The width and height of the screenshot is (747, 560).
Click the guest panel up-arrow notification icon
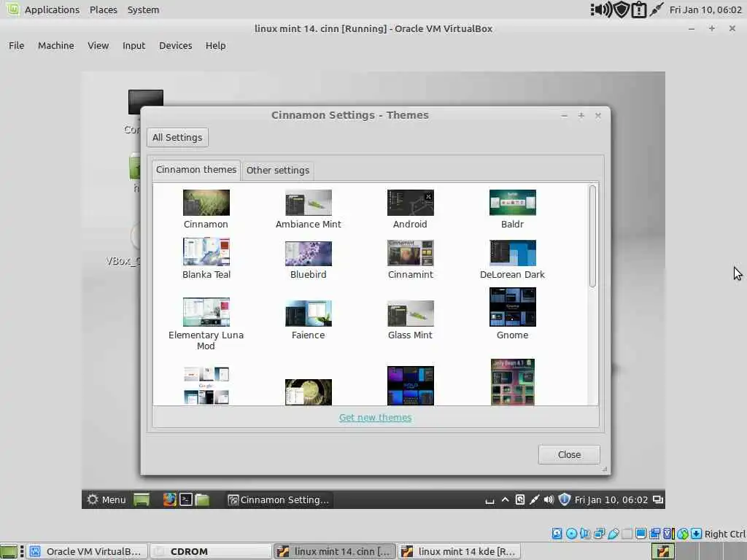tap(505, 499)
